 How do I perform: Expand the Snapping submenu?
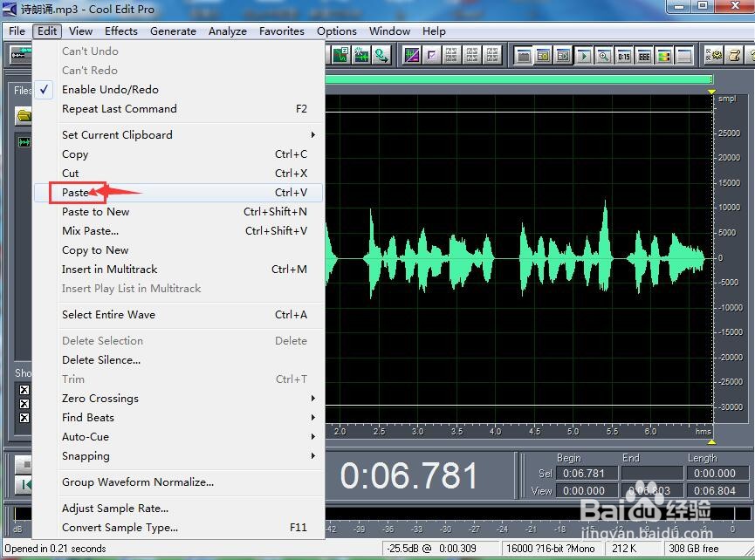click(x=178, y=456)
